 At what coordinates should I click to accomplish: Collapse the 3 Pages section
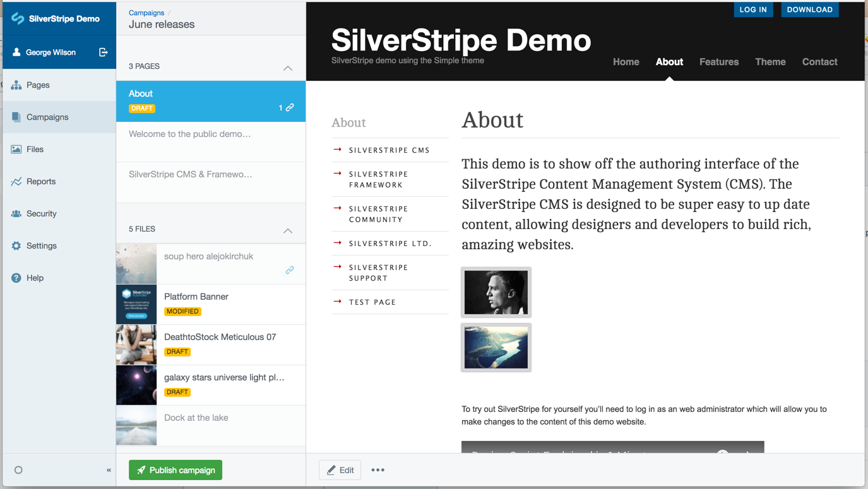coord(288,68)
